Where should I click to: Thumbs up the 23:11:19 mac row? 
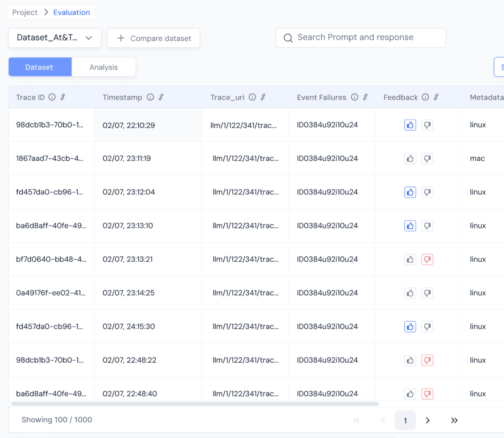click(x=410, y=158)
